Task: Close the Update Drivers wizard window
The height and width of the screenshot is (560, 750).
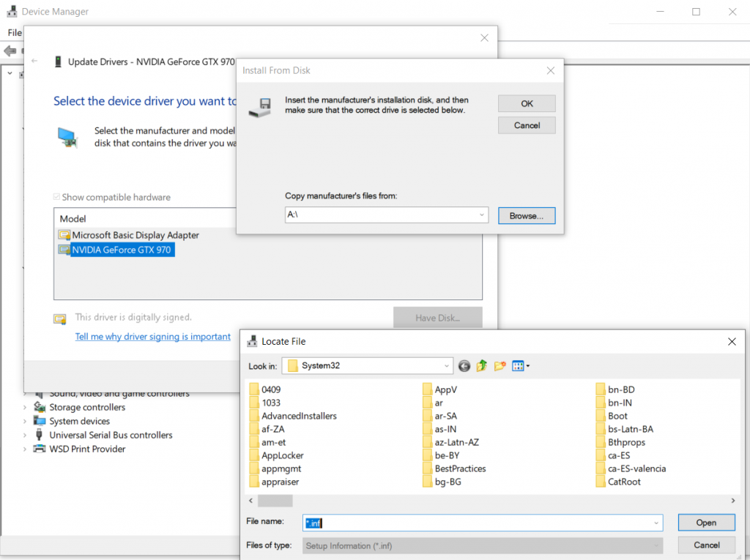Action: click(x=484, y=38)
